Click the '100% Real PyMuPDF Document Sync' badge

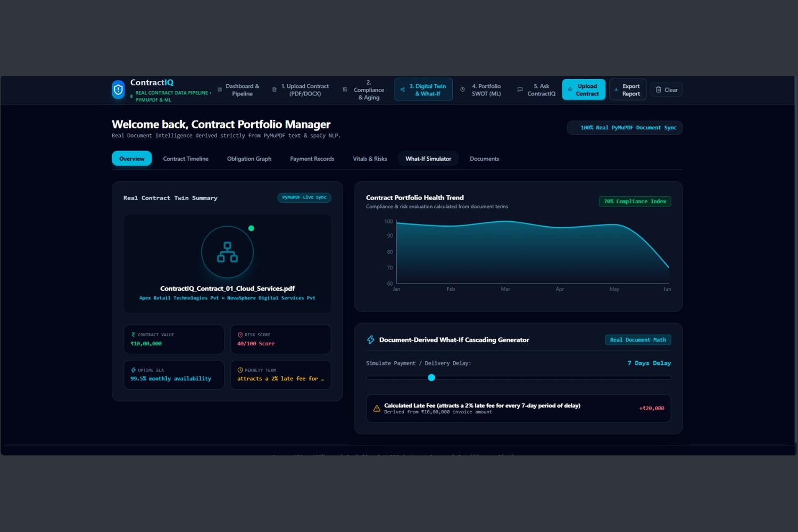coord(625,128)
